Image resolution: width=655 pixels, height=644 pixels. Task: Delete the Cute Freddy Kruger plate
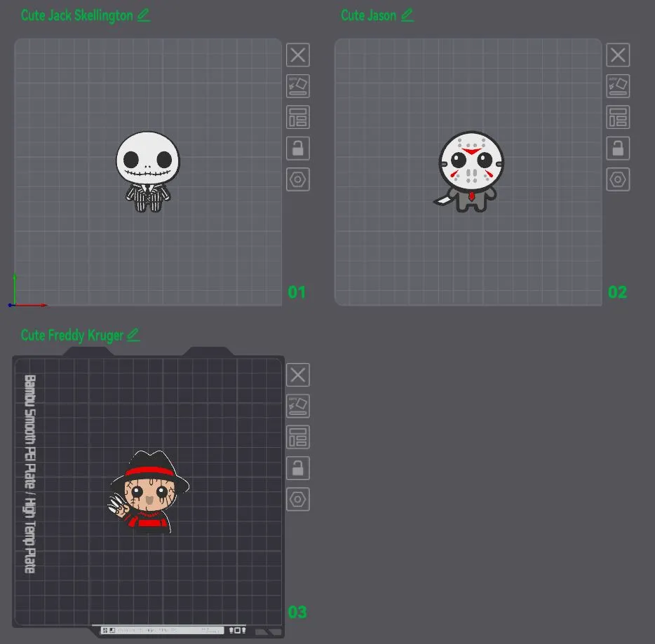[x=297, y=374]
